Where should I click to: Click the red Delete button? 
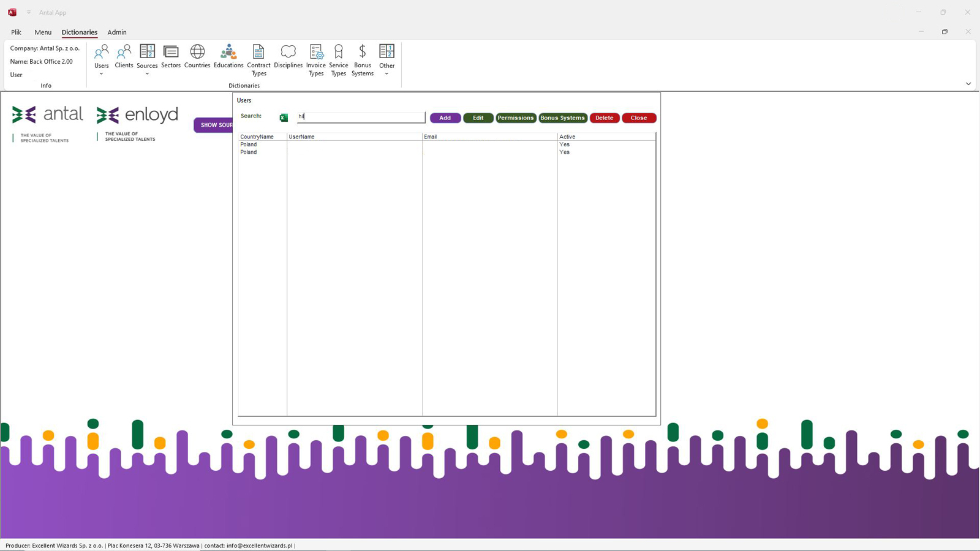(x=604, y=118)
